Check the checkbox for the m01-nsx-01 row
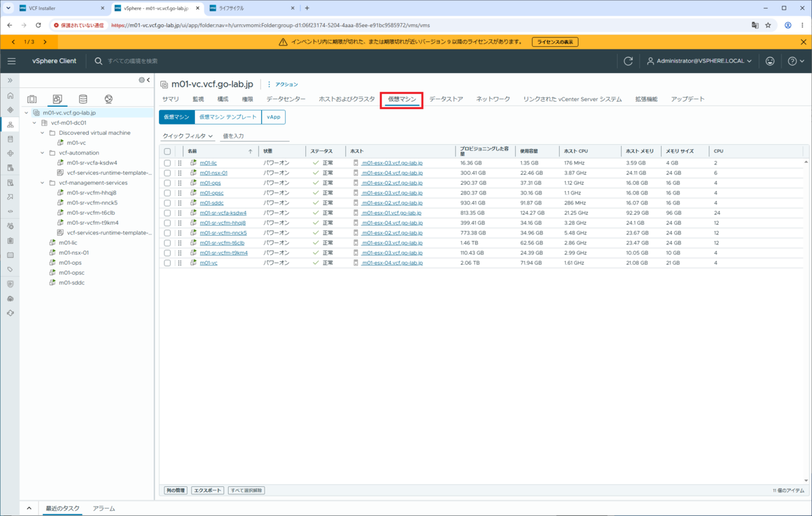812x516 pixels. click(167, 173)
